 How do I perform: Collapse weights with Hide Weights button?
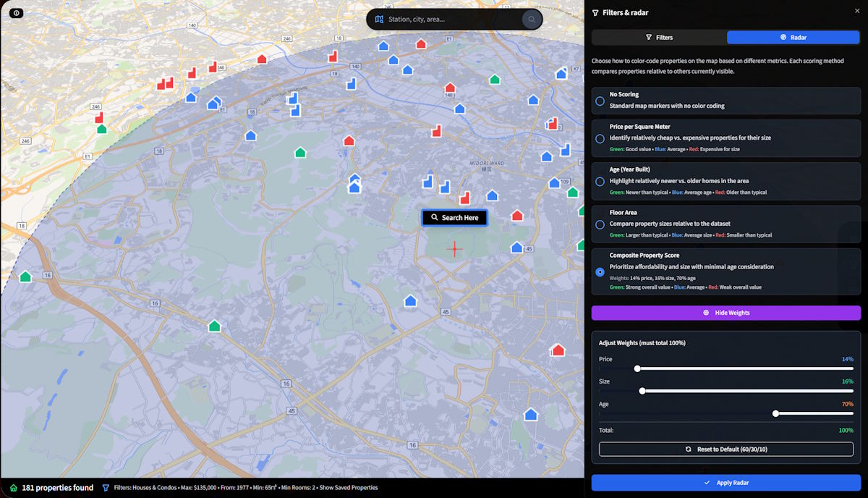(726, 313)
